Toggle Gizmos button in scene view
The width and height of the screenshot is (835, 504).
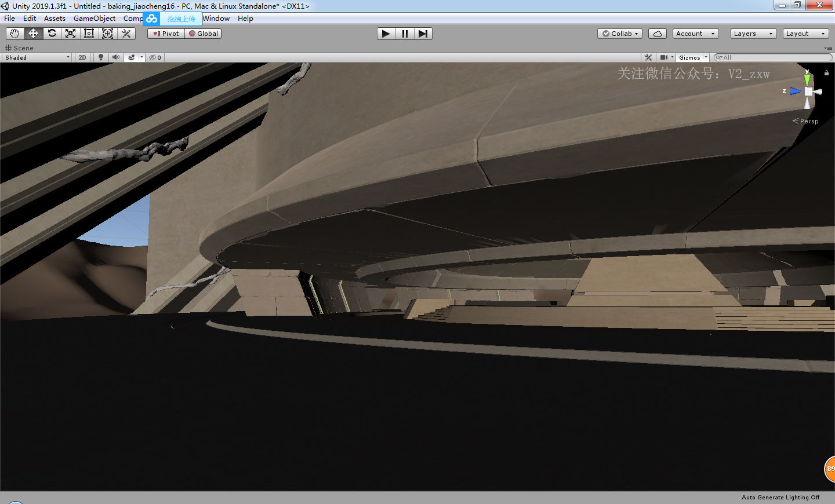coord(689,57)
